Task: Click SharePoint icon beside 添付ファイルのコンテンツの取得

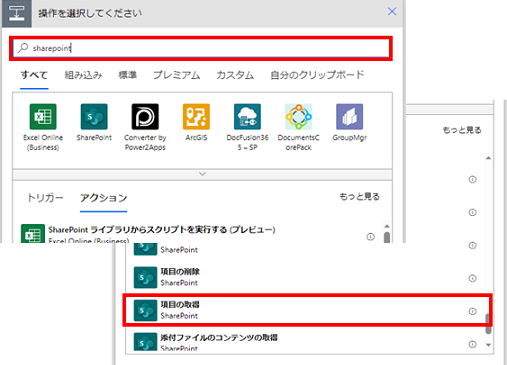Action: pyautogui.click(x=145, y=342)
